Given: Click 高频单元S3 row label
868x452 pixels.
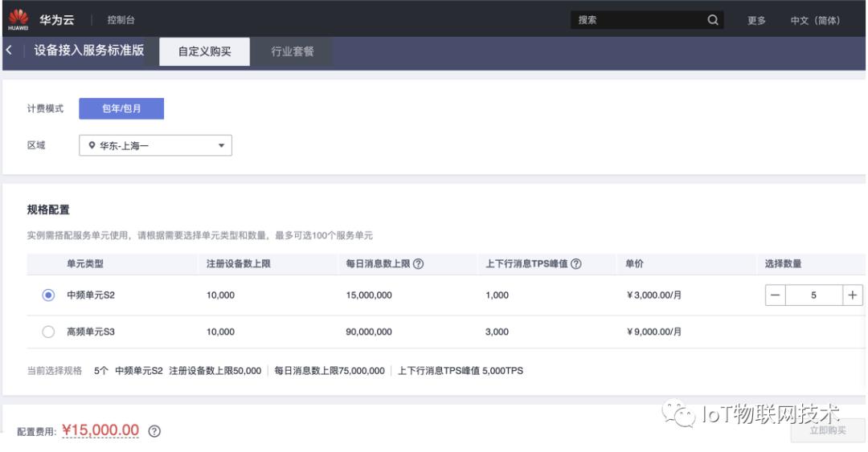Looking at the screenshot, I should pyautogui.click(x=91, y=332).
